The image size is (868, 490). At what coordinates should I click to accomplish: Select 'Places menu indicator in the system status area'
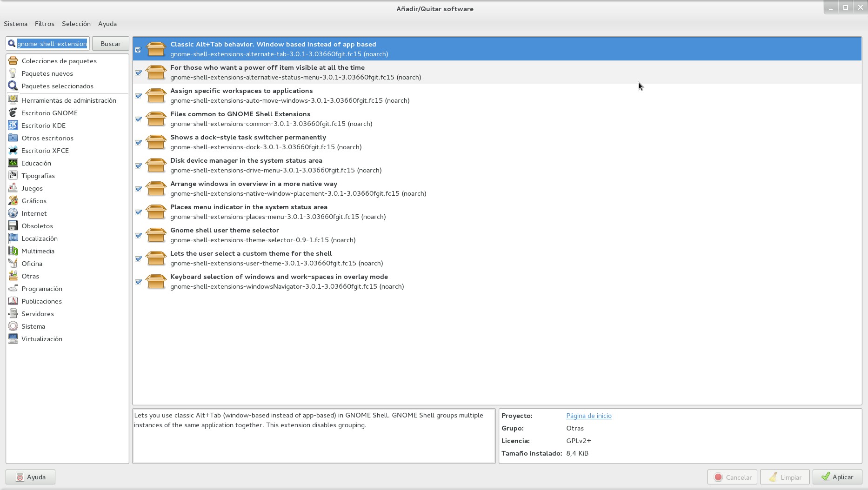point(497,212)
